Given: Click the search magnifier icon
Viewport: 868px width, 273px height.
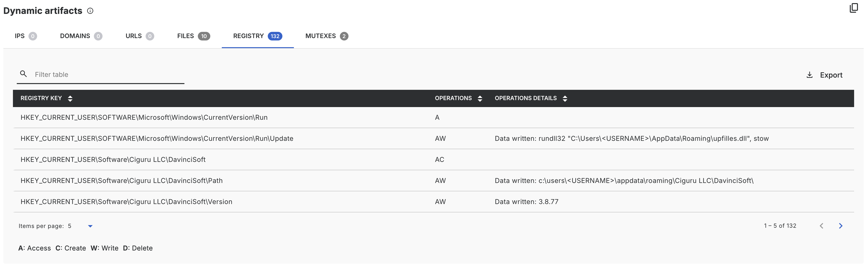Looking at the screenshot, I should pos(23,74).
